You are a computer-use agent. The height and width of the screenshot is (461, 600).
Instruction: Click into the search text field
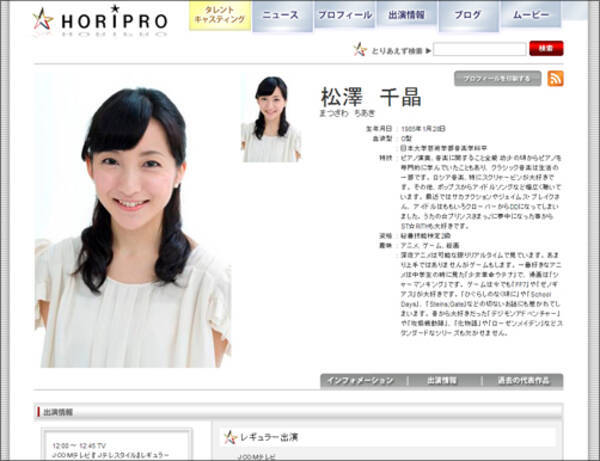tap(479, 49)
